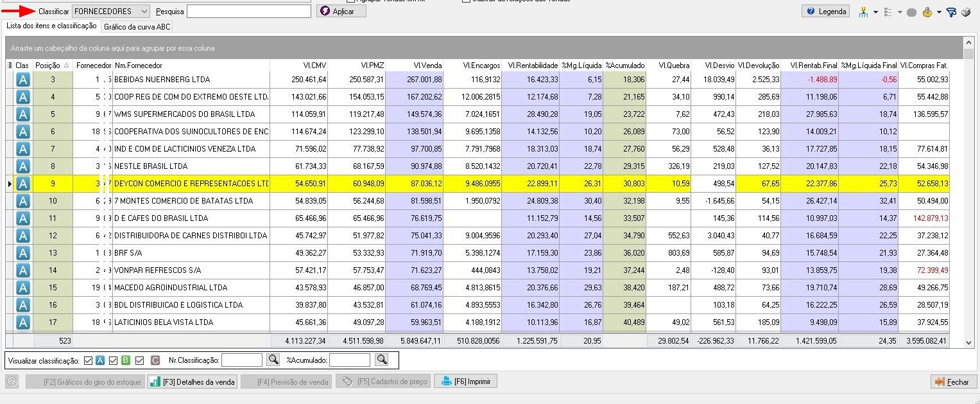The image size is (980, 404).
Task: Click the printer icon in the top toolbar
Action: [x=966, y=12]
